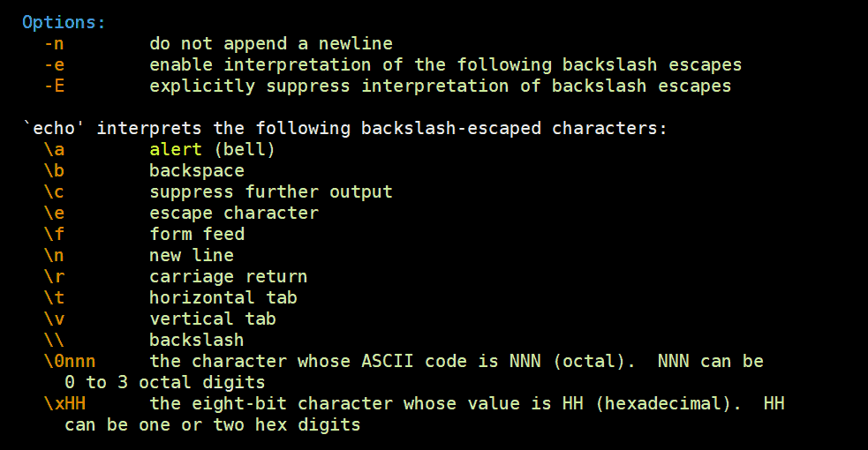The height and width of the screenshot is (450, 868).
Task: Click the word "backspace" description
Action: point(197,171)
